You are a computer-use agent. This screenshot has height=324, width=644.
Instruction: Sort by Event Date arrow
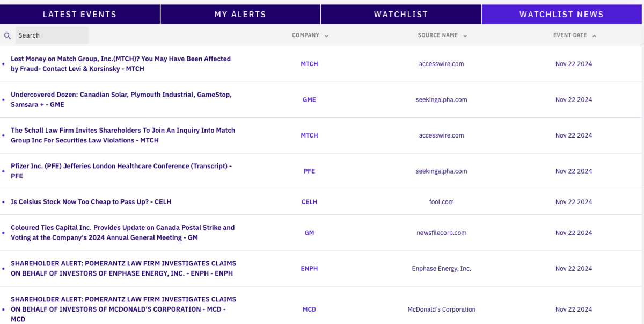click(x=594, y=36)
